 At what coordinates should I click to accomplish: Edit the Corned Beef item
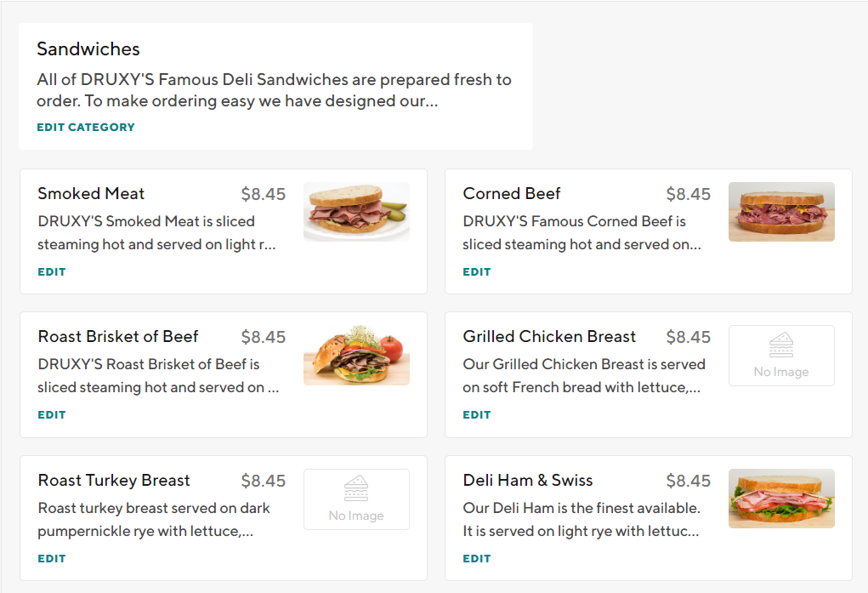pos(476,272)
